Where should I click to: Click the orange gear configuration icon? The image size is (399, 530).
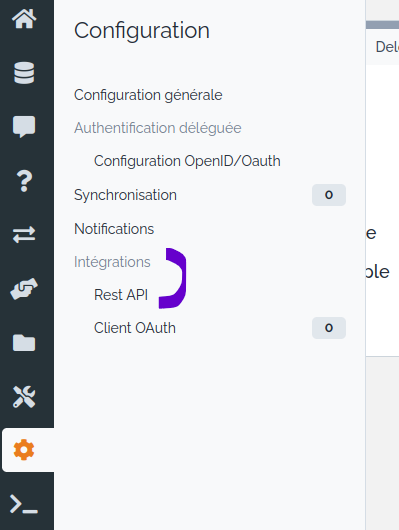24,450
